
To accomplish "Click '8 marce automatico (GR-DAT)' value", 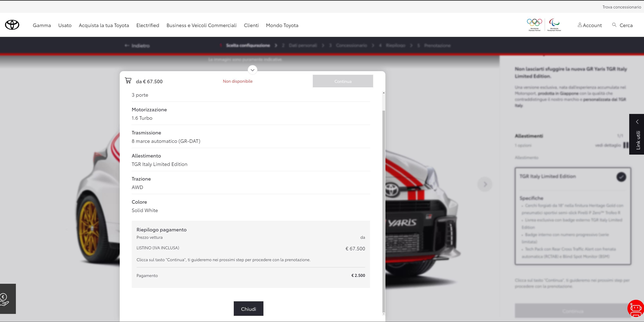I will (166, 141).
